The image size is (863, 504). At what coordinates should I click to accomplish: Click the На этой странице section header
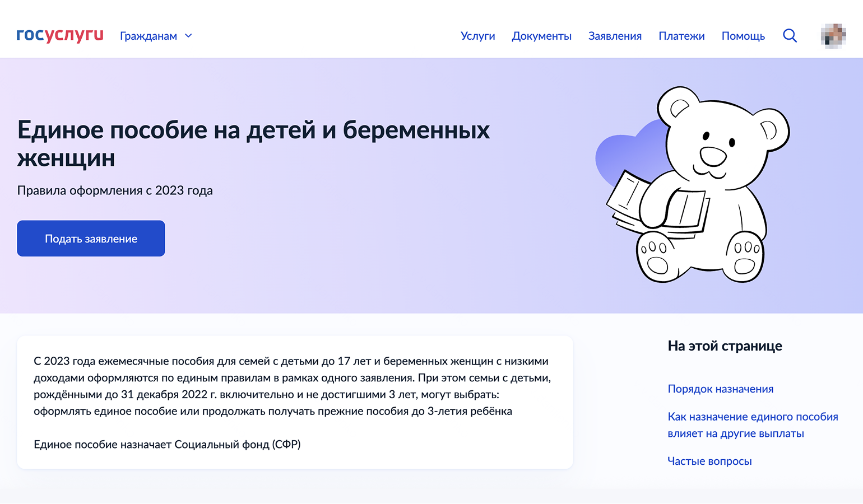pos(724,346)
